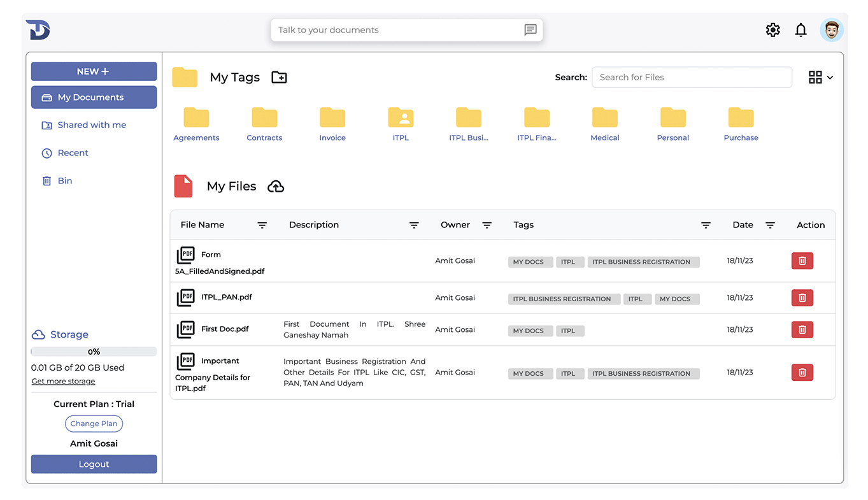Viewport: 868px width, 500px height.
Task: Click the My Files heading
Action: pyautogui.click(x=232, y=186)
